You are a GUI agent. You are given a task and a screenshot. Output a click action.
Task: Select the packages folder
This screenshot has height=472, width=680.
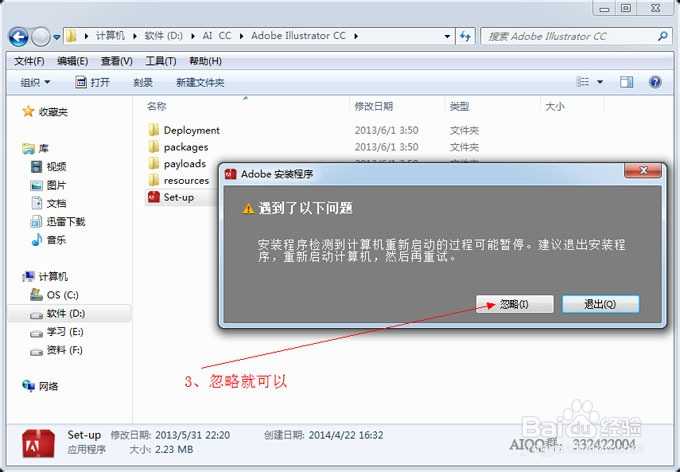pos(178,147)
